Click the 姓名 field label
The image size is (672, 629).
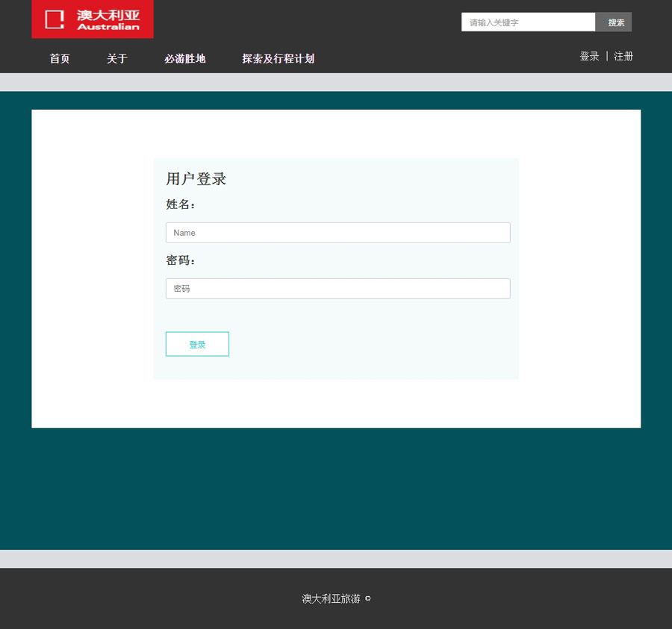[180, 204]
